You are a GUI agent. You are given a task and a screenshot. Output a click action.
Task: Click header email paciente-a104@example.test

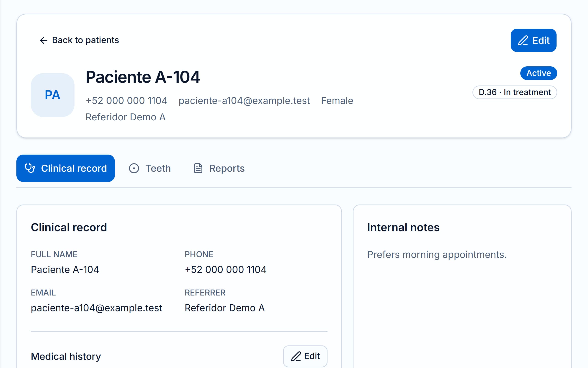tap(244, 101)
